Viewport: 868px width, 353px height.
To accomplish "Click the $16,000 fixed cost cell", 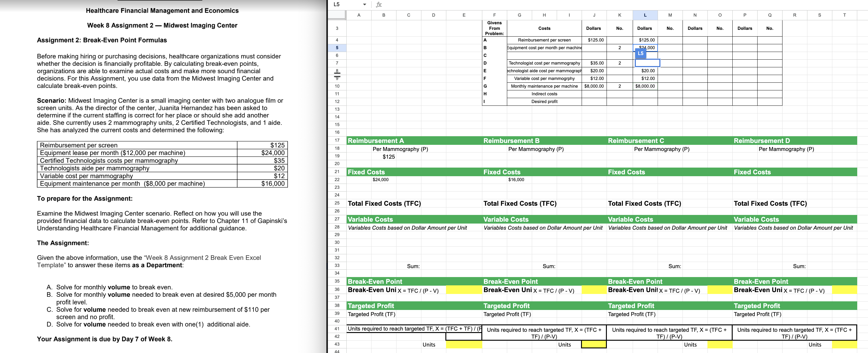I will click(516, 180).
